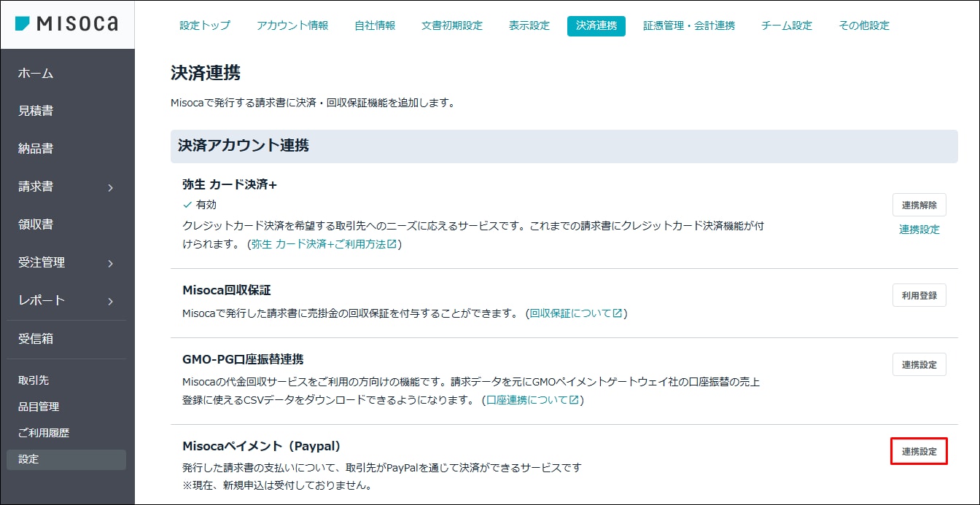Screen dimensions: 980x505
Task: Open 品目管理 in the sidebar
Action: click(x=39, y=407)
